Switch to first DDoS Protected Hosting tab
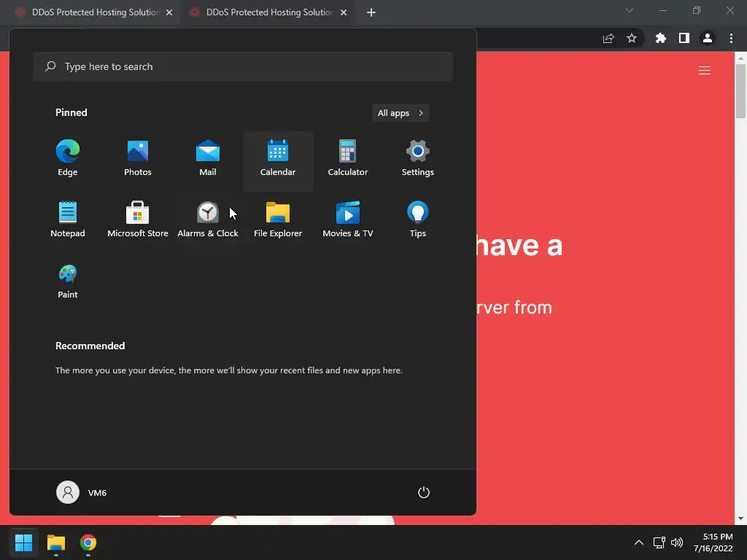This screenshot has height=560, width=747. point(90,12)
